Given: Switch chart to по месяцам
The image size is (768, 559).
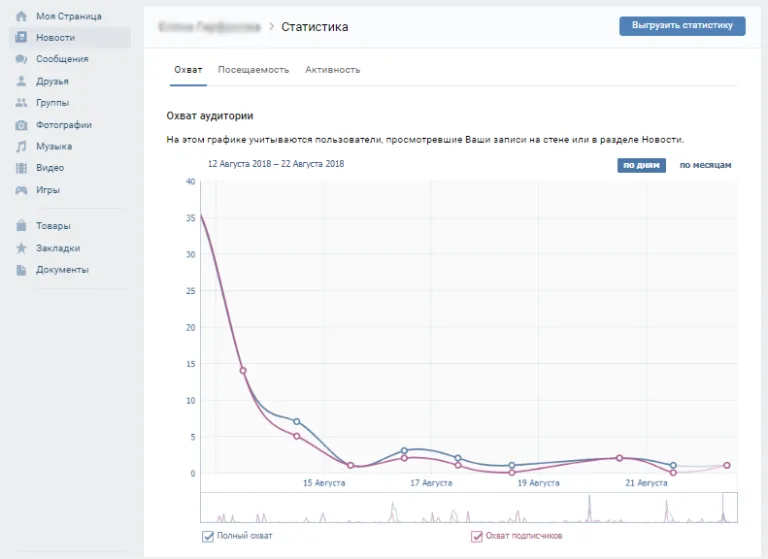Looking at the screenshot, I should [x=705, y=165].
